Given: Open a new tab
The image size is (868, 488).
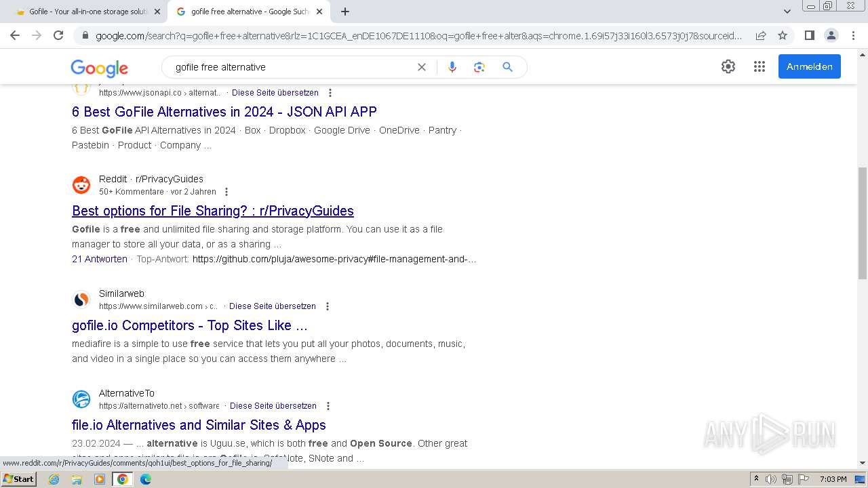Looking at the screenshot, I should tap(345, 12).
